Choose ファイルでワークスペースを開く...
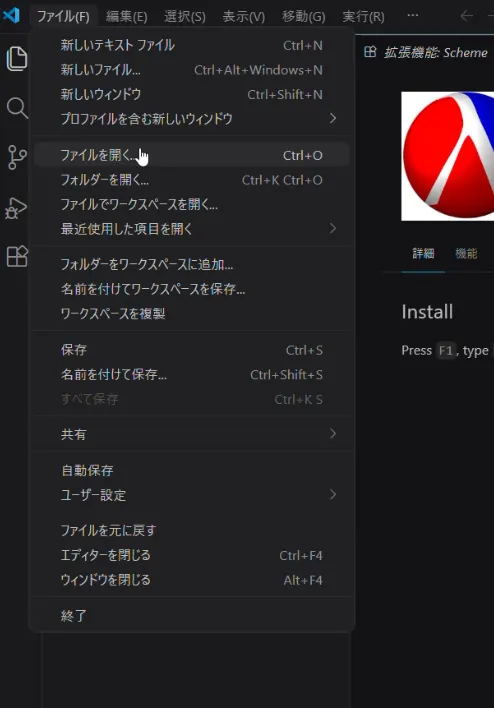 tap(191, 204)
